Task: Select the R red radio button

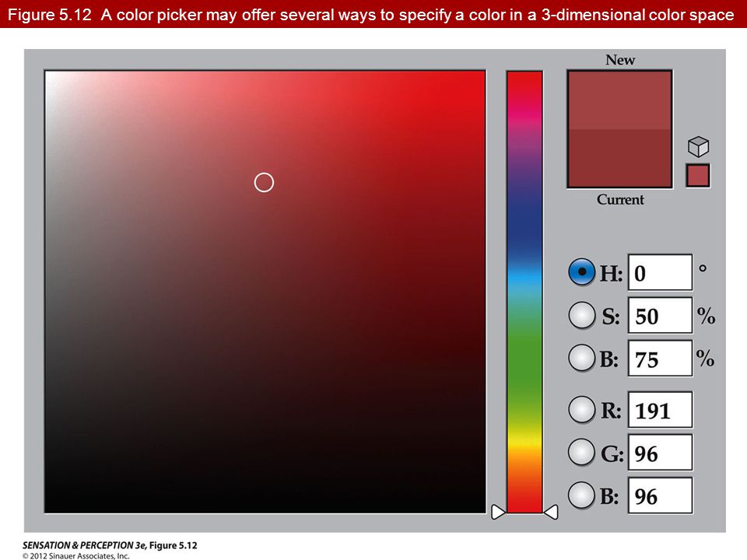Action: tap(582, 410)
